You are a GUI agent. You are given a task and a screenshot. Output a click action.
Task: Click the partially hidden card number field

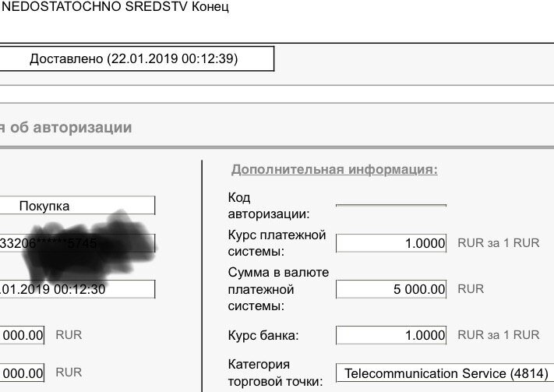[77, 243]
